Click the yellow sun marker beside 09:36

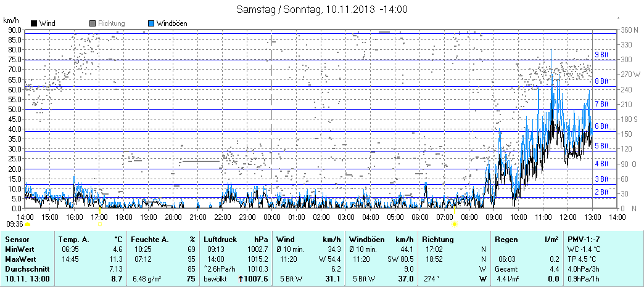[28, 224]
